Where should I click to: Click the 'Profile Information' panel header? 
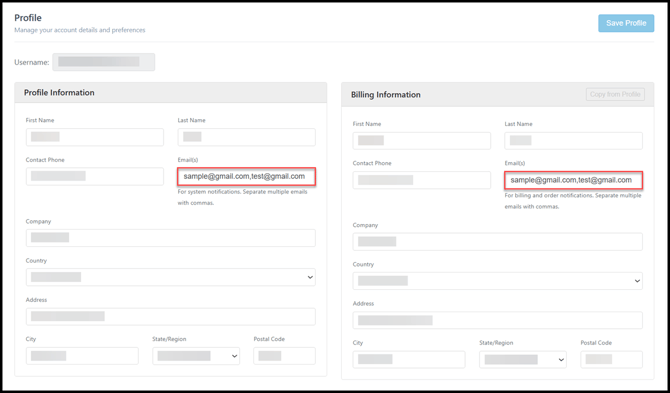tap(171, 93)
